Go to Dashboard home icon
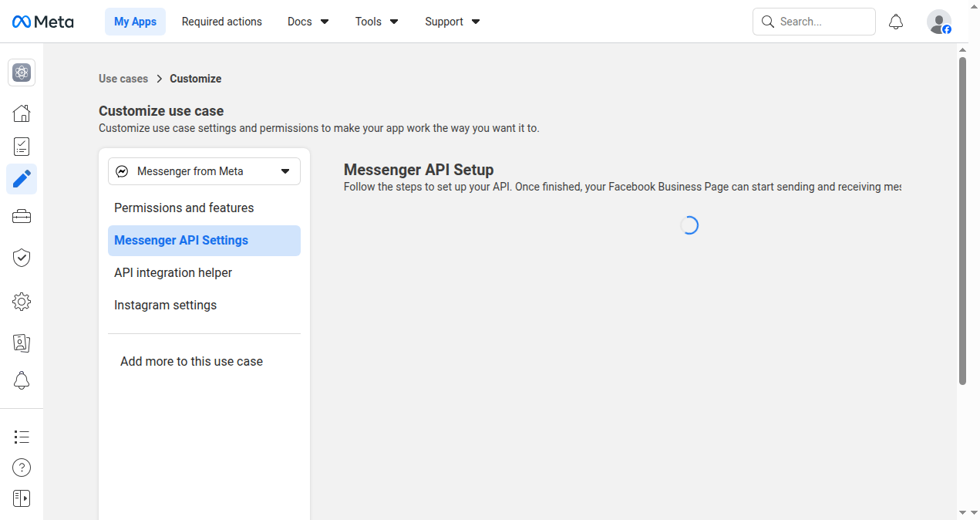The width and height of the screenshot is (980, 520). (22, 113)
